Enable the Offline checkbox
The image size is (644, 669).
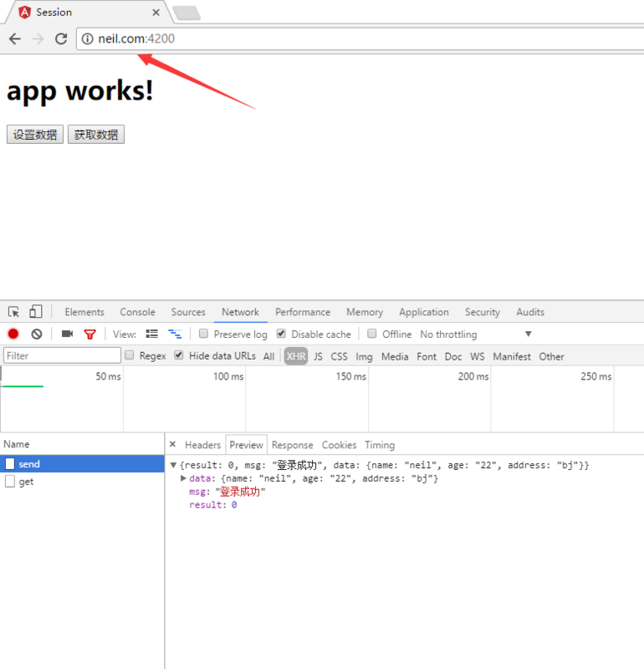pyautogui.click(x=371, y=333)
